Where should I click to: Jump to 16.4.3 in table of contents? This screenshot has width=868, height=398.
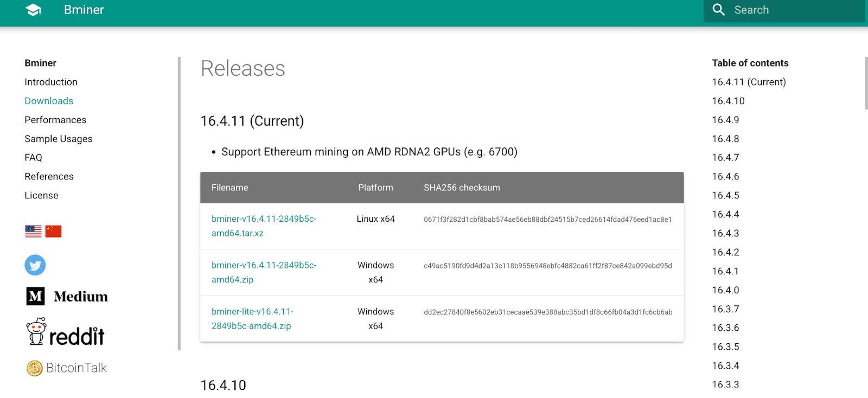[725, 233]
